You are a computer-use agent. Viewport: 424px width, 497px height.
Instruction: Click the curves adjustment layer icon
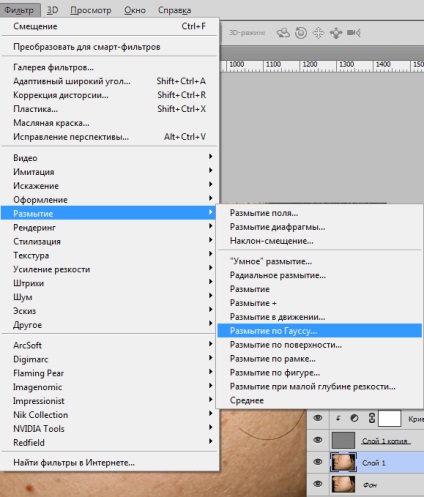pos(354,418)
